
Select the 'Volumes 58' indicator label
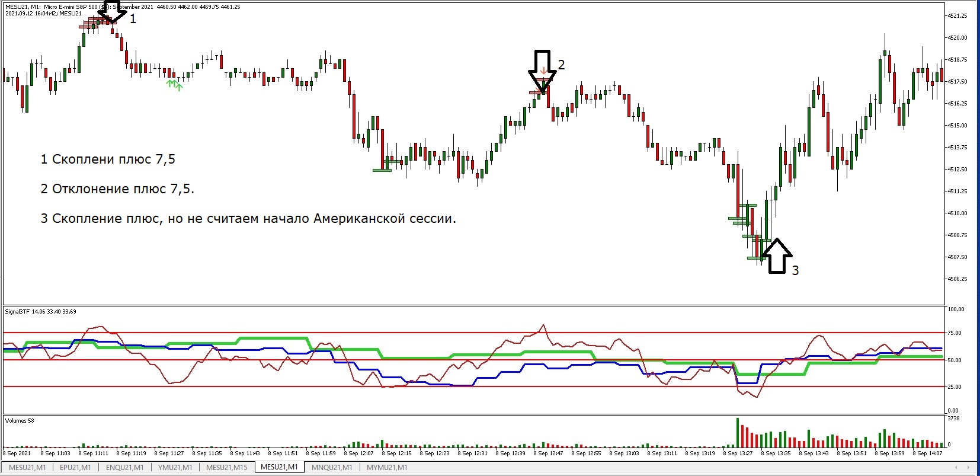[x=20, y=421]
